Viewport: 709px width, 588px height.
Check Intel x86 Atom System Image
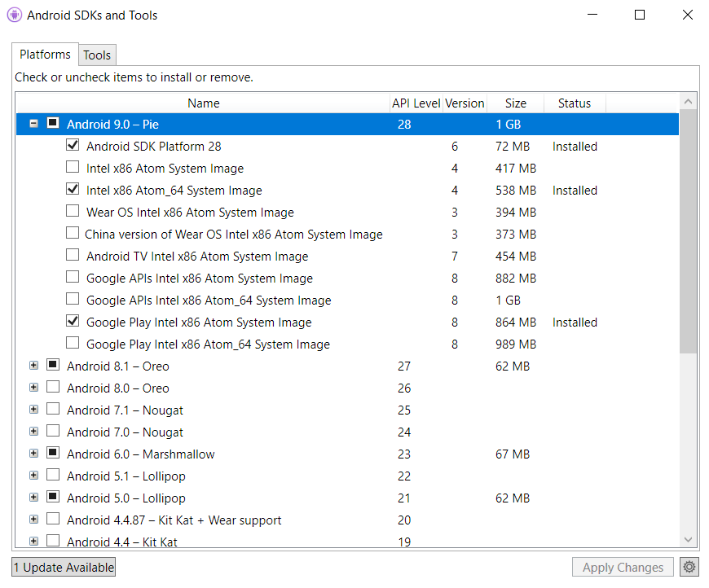click(73, 167)
